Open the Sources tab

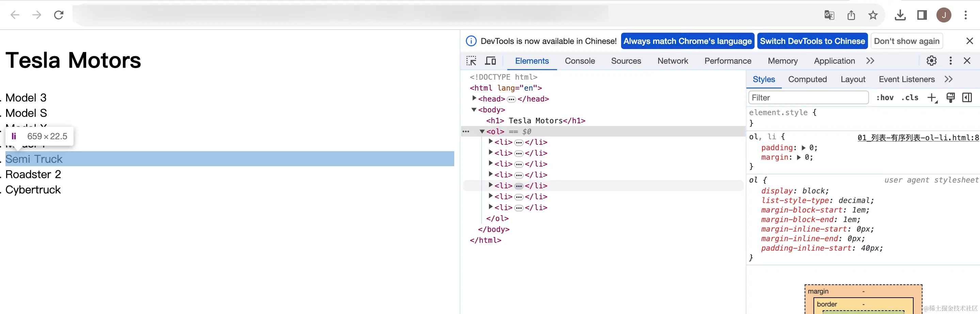626,61
